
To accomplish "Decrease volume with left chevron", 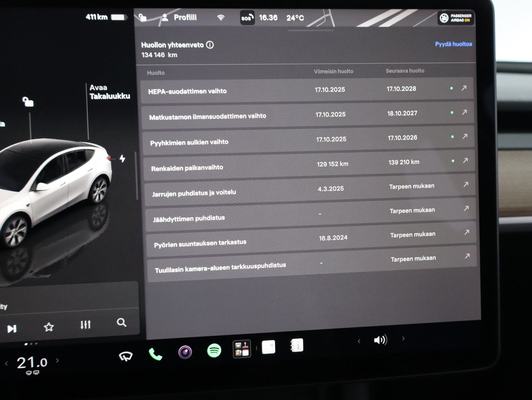I will coord(359,341).
